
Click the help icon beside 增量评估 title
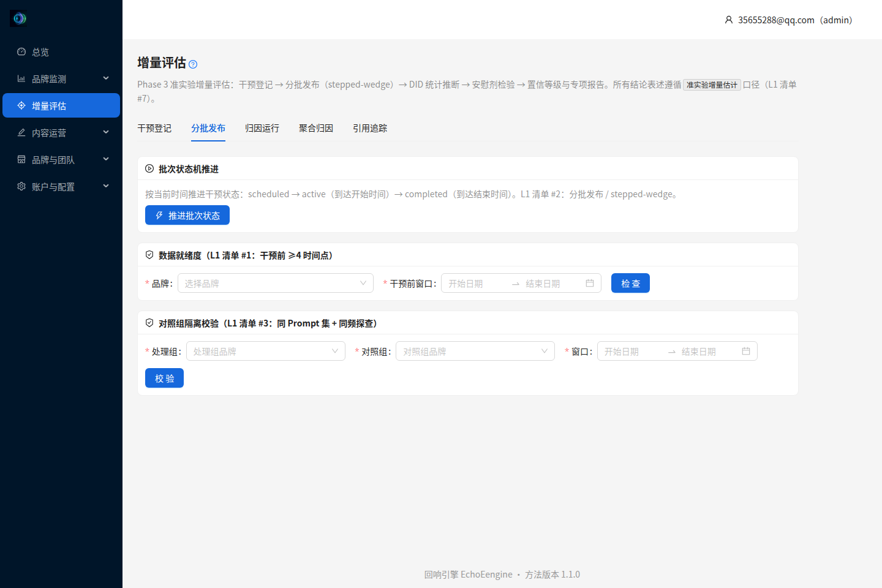pyautogui.click(x=193, y=64)
